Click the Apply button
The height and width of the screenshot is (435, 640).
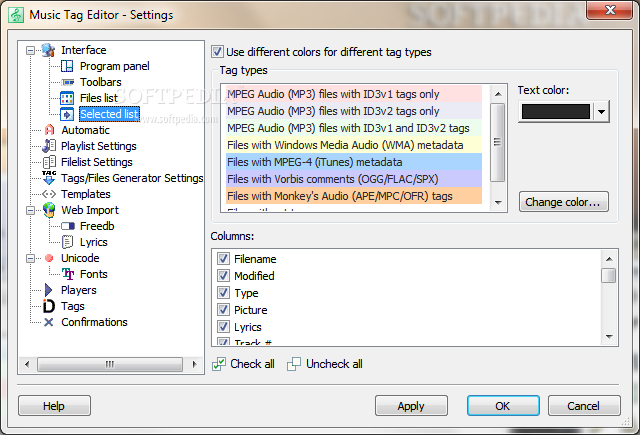point(411,406)
